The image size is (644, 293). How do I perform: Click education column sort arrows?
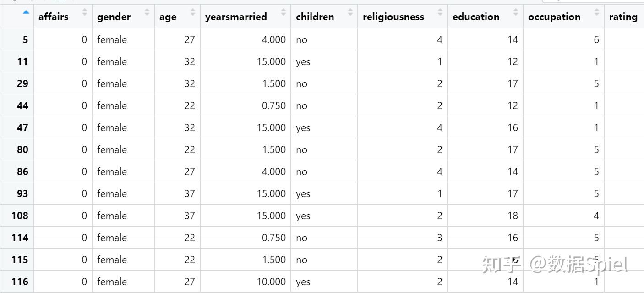coord(516,12)
